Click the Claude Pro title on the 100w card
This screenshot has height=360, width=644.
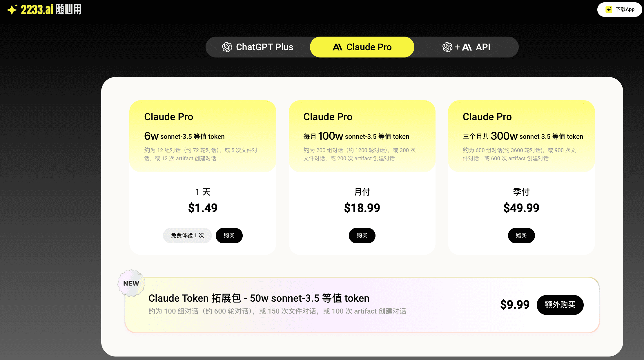pos(328,117)
